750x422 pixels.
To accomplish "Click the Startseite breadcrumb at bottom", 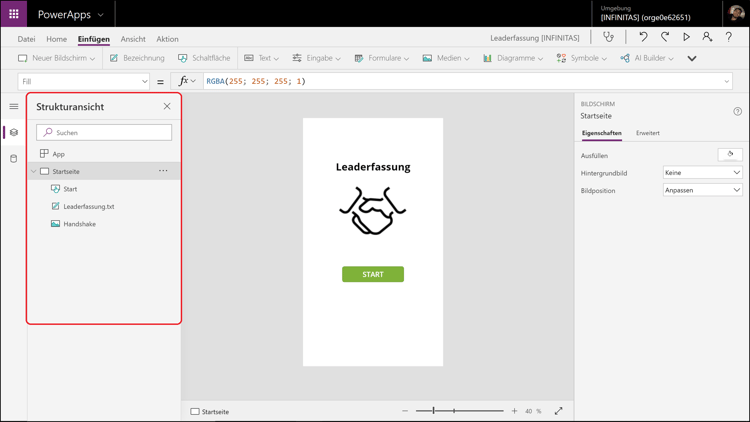I will coord(210,411).
